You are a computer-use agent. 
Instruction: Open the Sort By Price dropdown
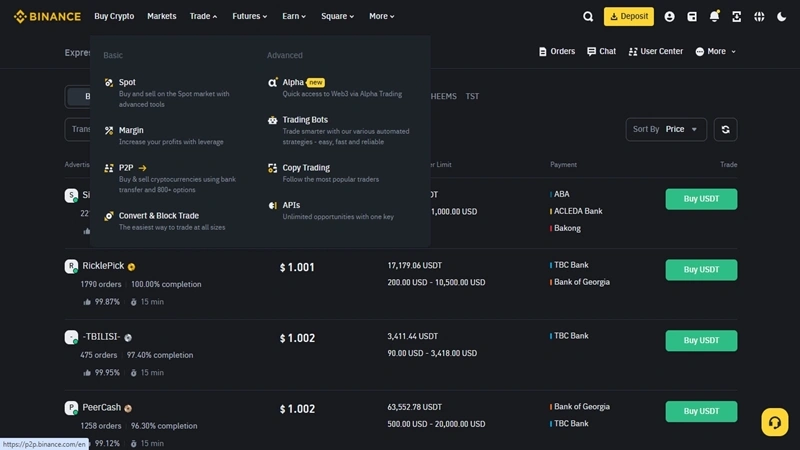[666, 130]
